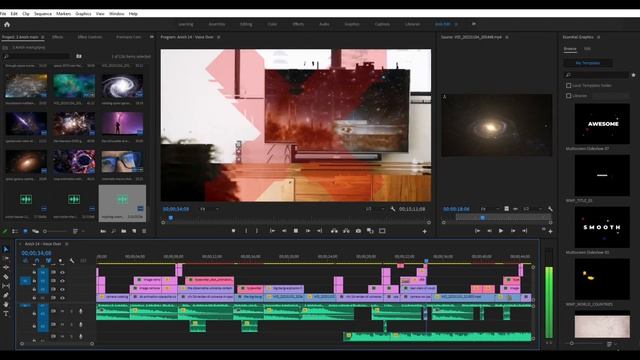Toggle visibility eye of the third video track
The height and width of the screenshot is (360, 640).
(62, 289)
